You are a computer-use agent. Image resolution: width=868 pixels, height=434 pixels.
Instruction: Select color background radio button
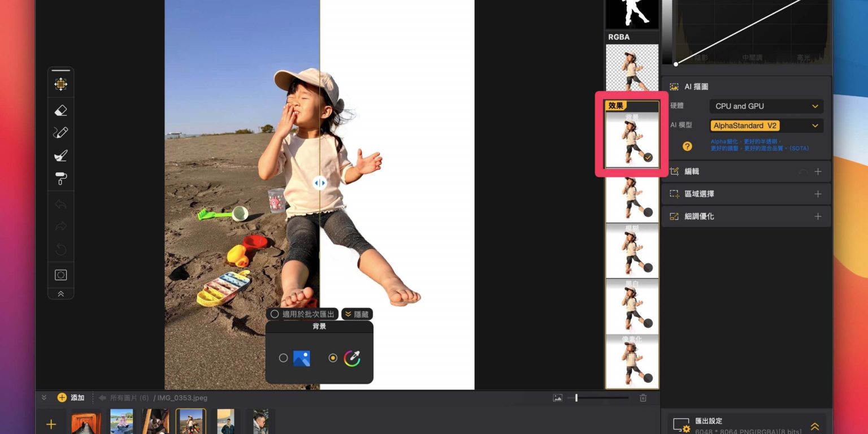(333, 358)
